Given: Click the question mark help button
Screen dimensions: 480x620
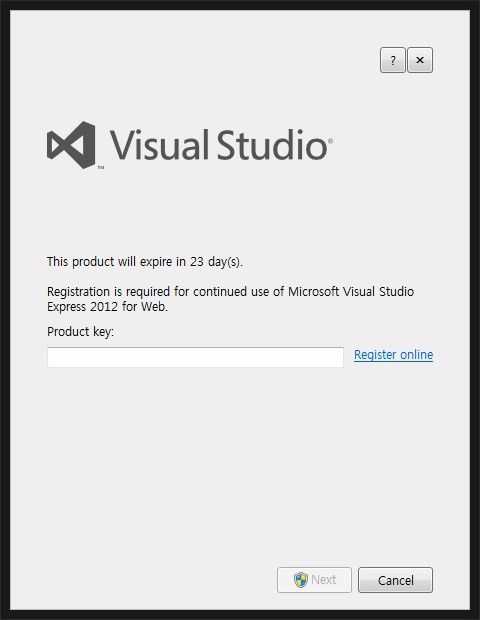Looking at the screenshot, I should pyautogui.click(x=393, y=60).
